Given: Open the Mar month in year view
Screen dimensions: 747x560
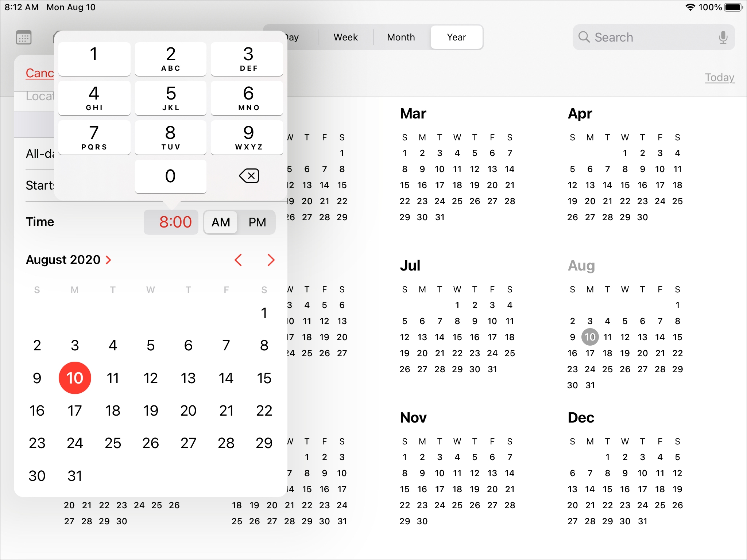Looking at the screenshot, I should coord(413,114).
